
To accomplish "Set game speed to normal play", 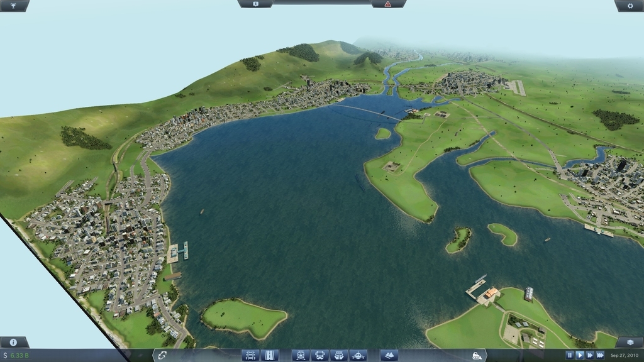I will coord(580,356).
